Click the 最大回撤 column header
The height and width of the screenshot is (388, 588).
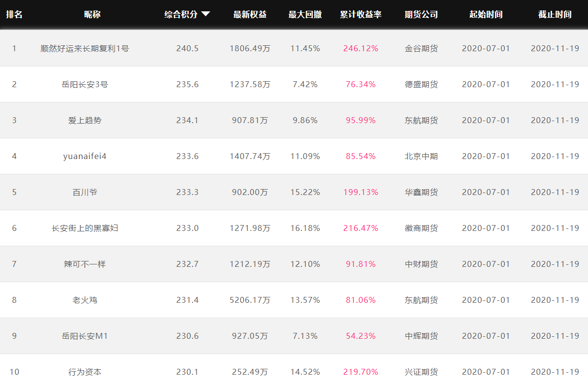(x=305, y=14)
